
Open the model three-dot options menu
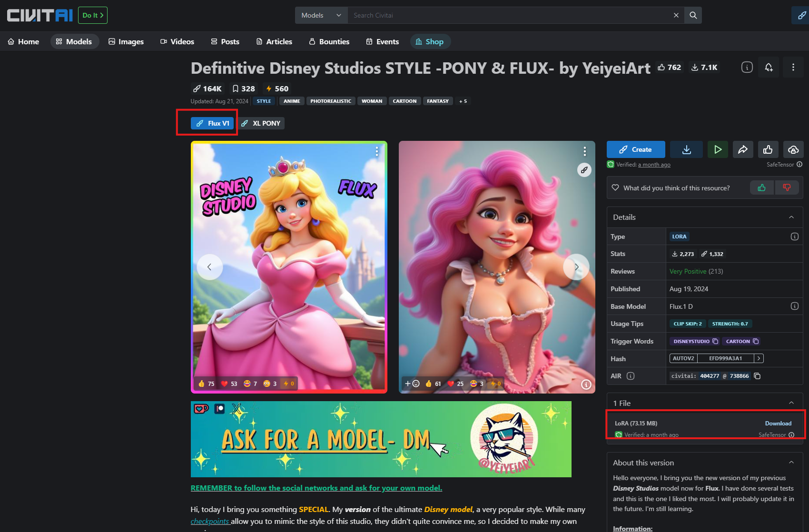click(x=793, y=67)
